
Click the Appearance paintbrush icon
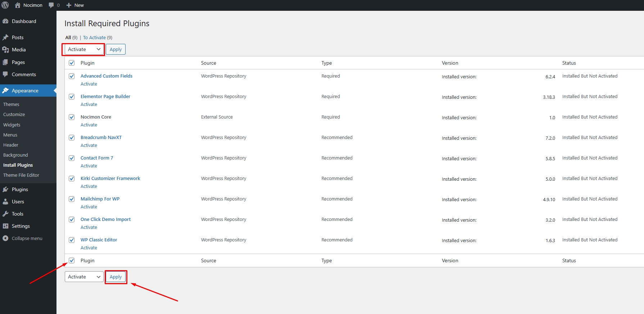coord(5,91)
